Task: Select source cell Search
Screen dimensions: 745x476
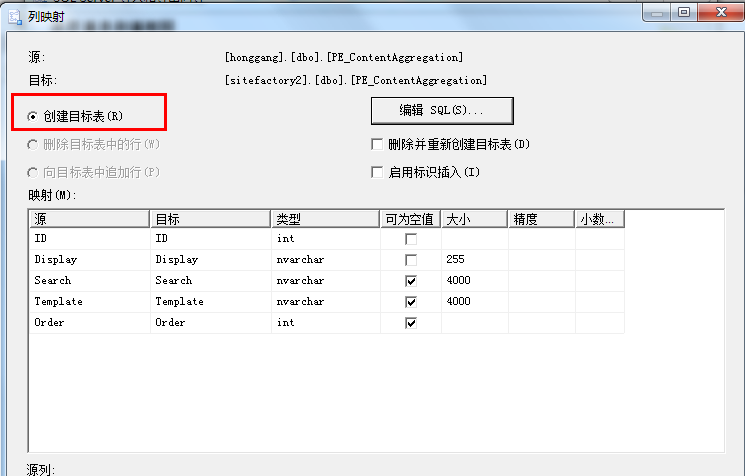Action: (89, 281)
